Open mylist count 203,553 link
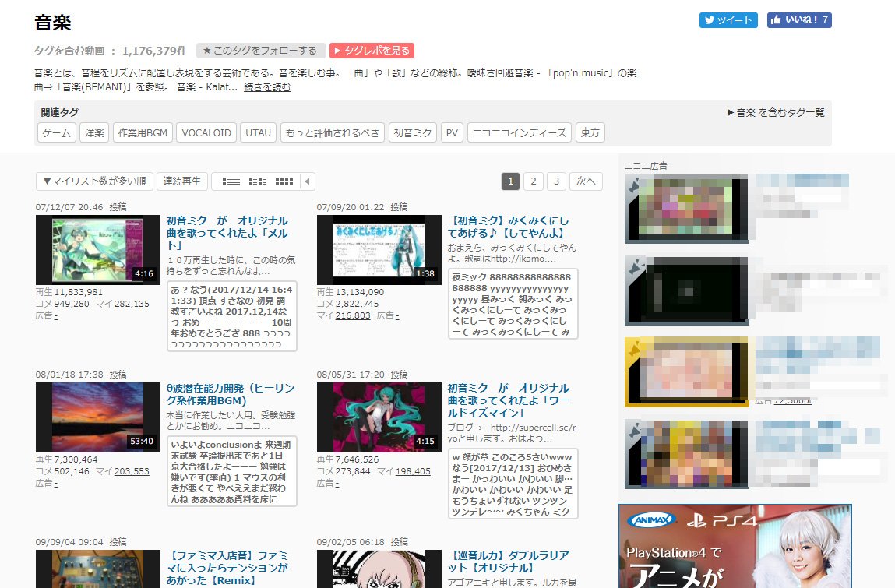Image resolution: width=895 pixels, height=588 pixels. coord(132,471)
